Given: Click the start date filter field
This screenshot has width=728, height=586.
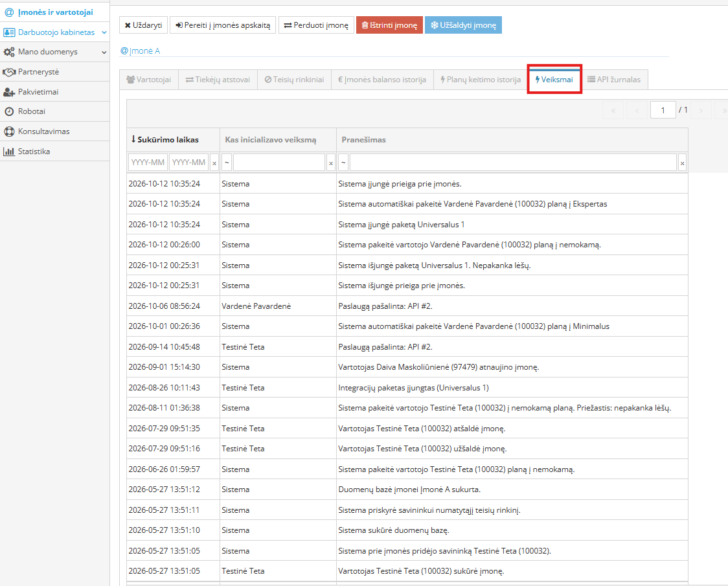Looking at the screenshot, I should point(148,163).
